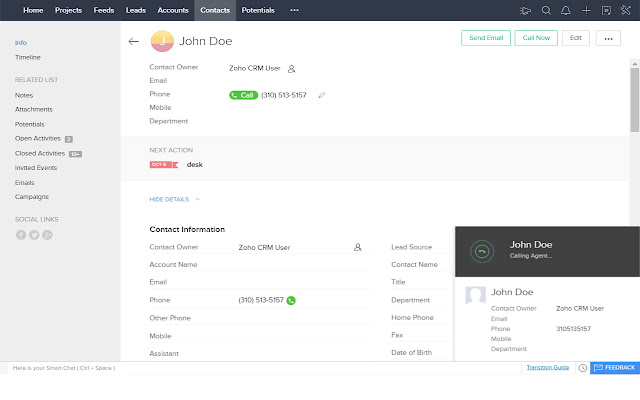Jump to Potentials related list in sidebar
This screenshot has width=640, height=400.
coord(29,124)
